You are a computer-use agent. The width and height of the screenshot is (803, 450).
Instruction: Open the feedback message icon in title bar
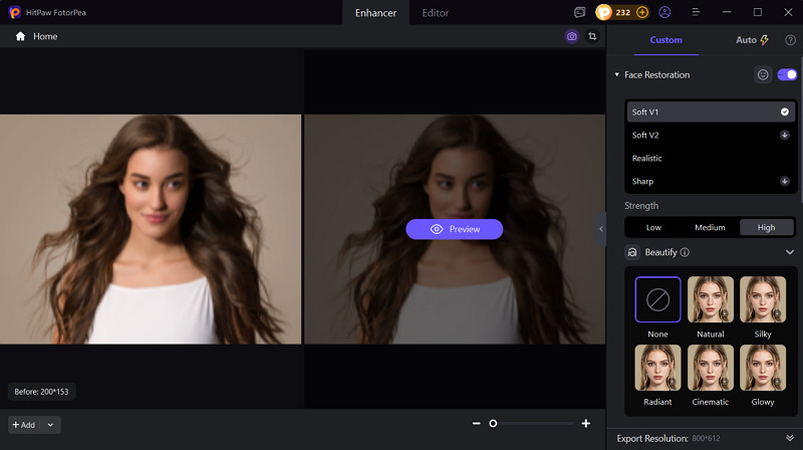tap(580, 12)
